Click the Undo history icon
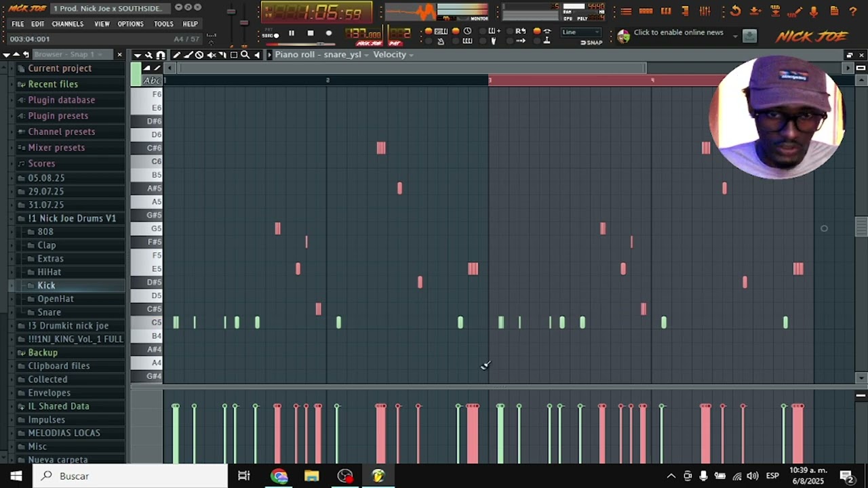Viewport: 868px width, 488px height. click(x=736, y=12)
